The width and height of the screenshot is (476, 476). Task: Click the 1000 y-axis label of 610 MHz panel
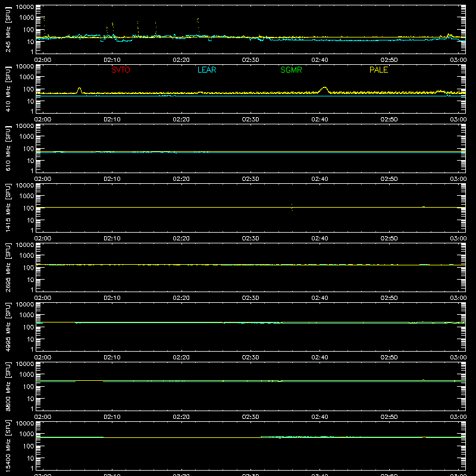(27, 137)
